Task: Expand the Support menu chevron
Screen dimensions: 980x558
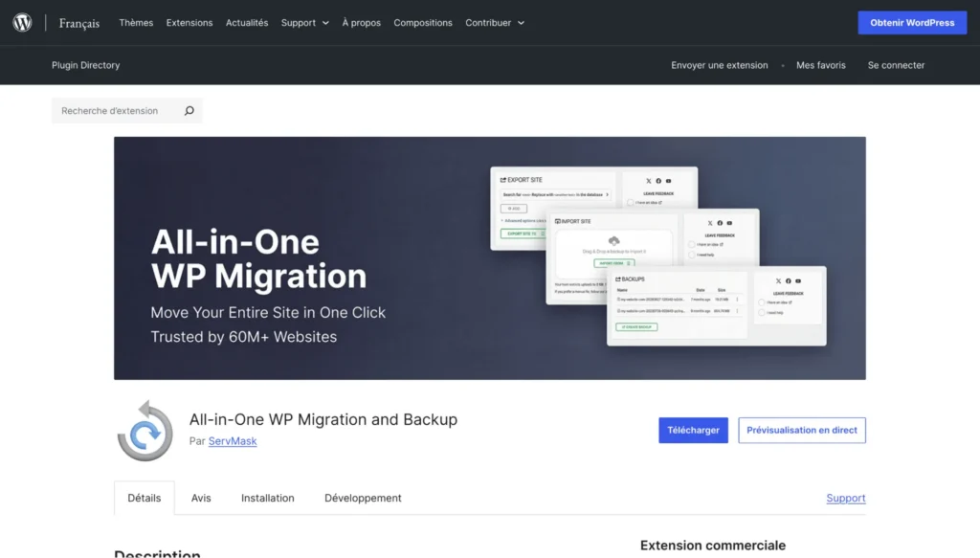Action: pyautogui.click(x=325, y=23)
